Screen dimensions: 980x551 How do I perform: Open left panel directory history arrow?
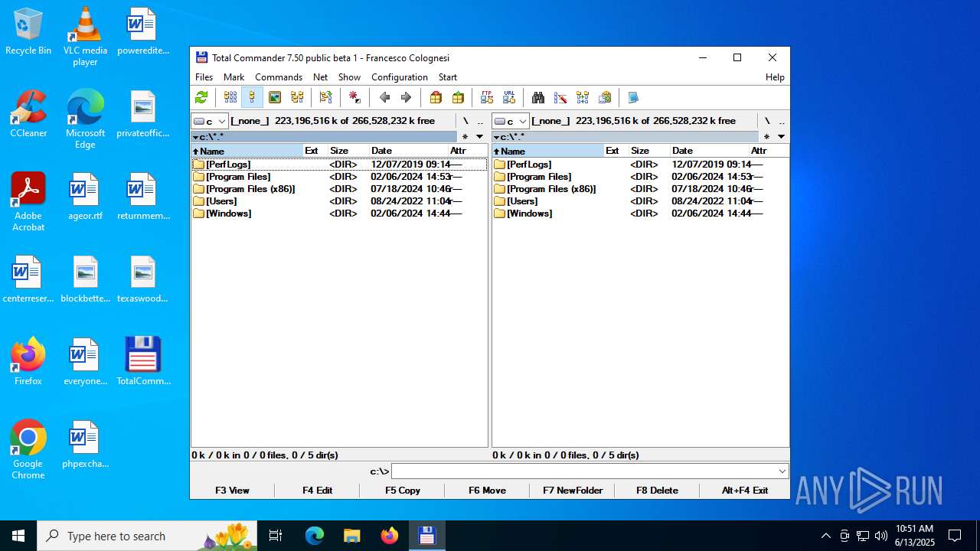click(480, 136)
